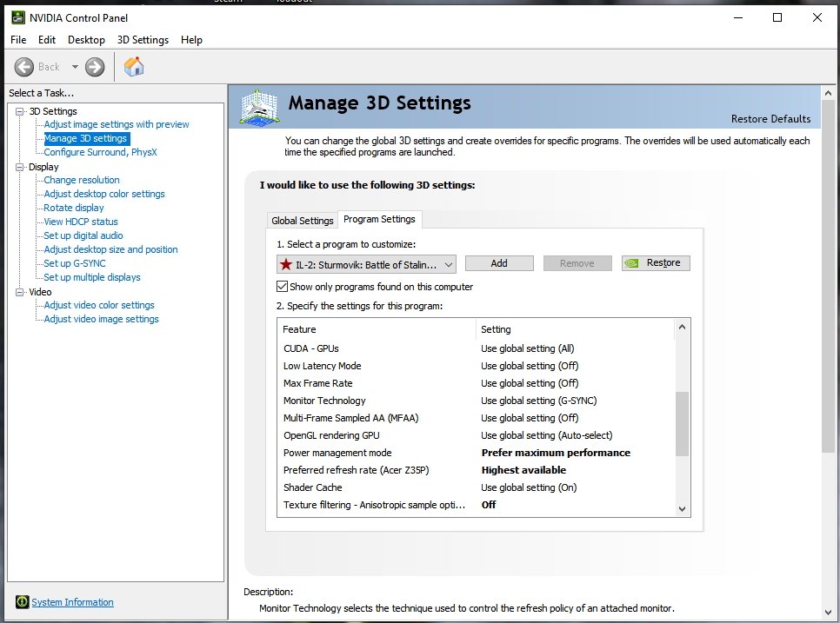Viewport: 840px width, 623px height.
Task: Click the Forward arrow toolbar icon
Action: point(95,67)
